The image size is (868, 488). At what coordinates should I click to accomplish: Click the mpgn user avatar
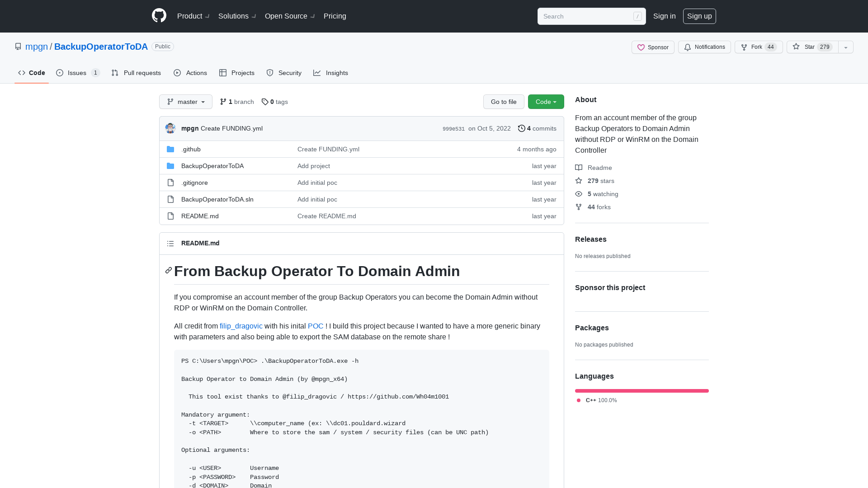pos(170,128)
